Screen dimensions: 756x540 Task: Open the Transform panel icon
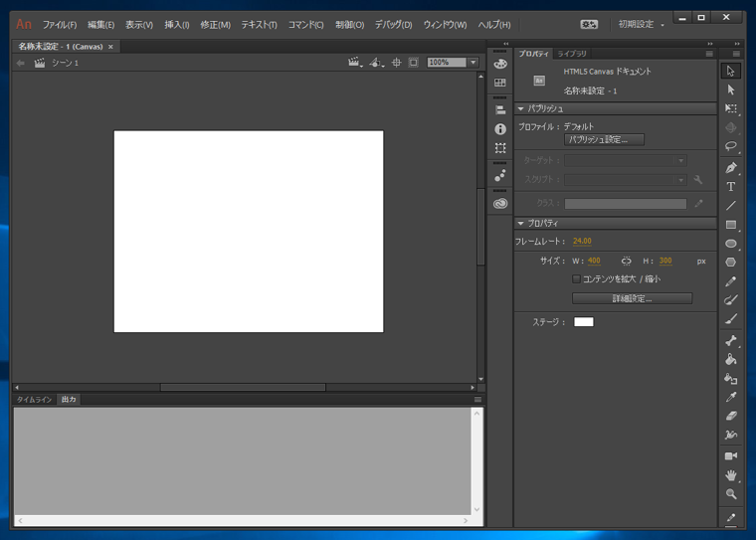500,148
